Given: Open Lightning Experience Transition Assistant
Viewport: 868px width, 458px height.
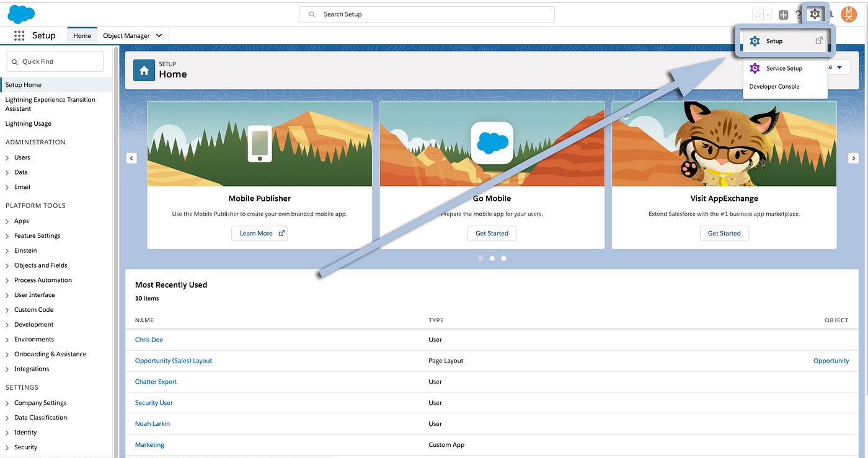Looking at the screenshot, I should point(50,104).
